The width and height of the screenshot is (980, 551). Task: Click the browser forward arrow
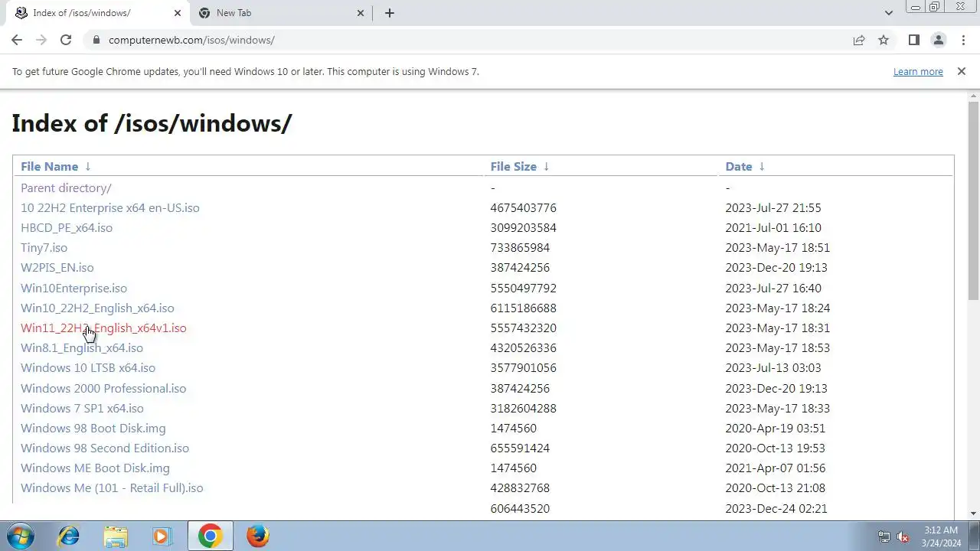coord(41,40)
